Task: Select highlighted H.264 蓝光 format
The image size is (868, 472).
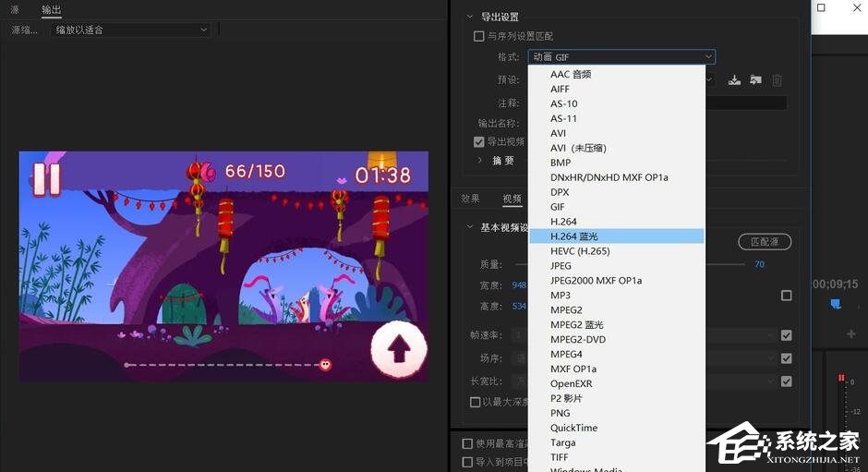Action: pyautogui.click(x=617, y=236)
